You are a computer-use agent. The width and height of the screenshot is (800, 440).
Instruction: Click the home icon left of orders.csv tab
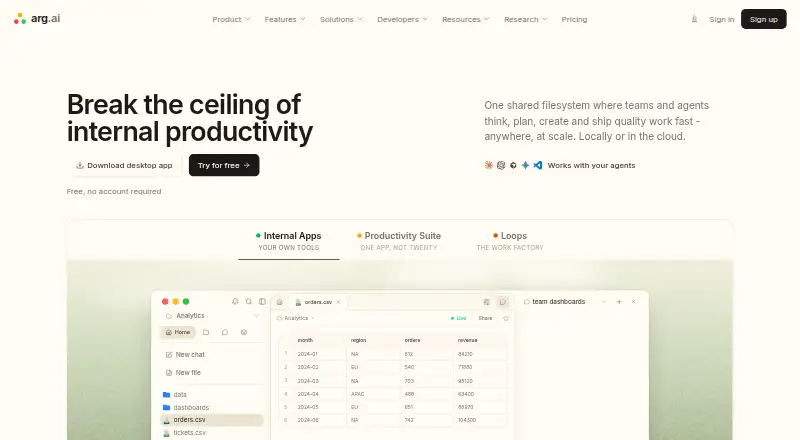[x=280, y=302]
